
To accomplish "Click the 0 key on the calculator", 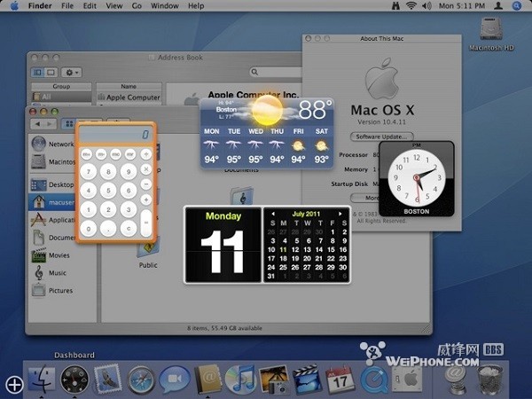I will pyautogui.click(x=89, y=229).
